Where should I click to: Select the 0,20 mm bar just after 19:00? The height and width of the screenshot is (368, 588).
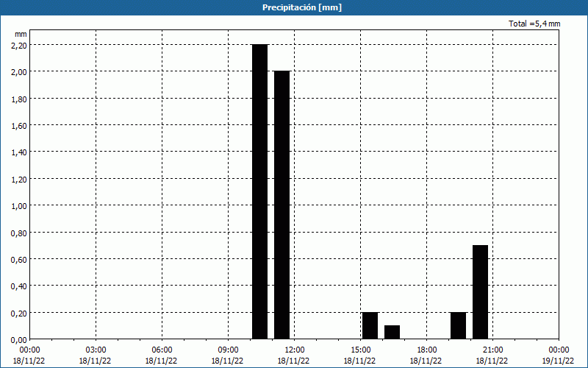pos(458,326)
